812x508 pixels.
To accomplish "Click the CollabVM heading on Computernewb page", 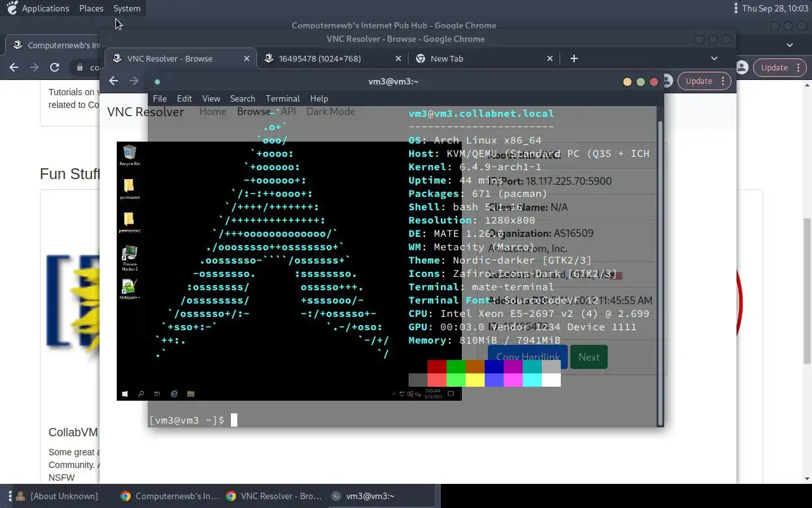I will click(74, 432).
